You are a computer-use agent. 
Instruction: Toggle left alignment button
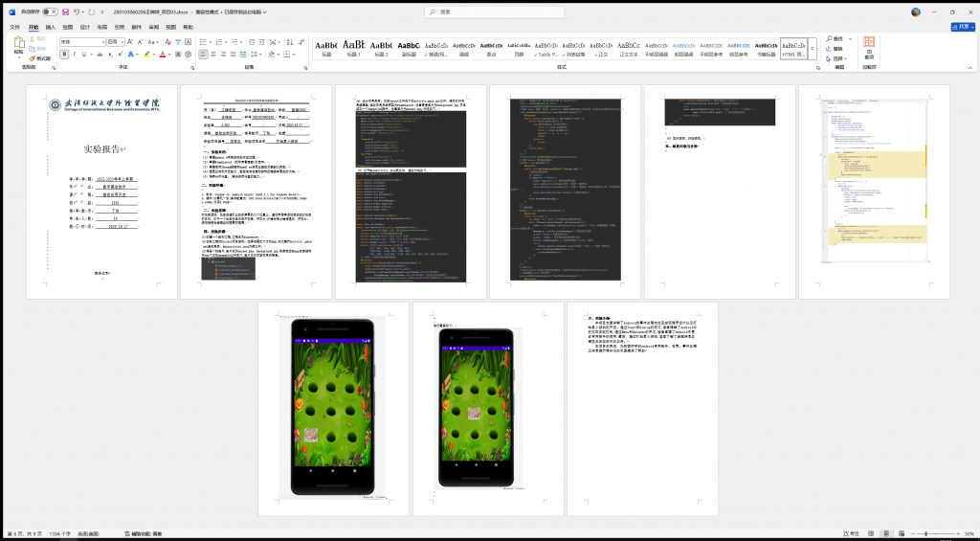click(203, 55)
